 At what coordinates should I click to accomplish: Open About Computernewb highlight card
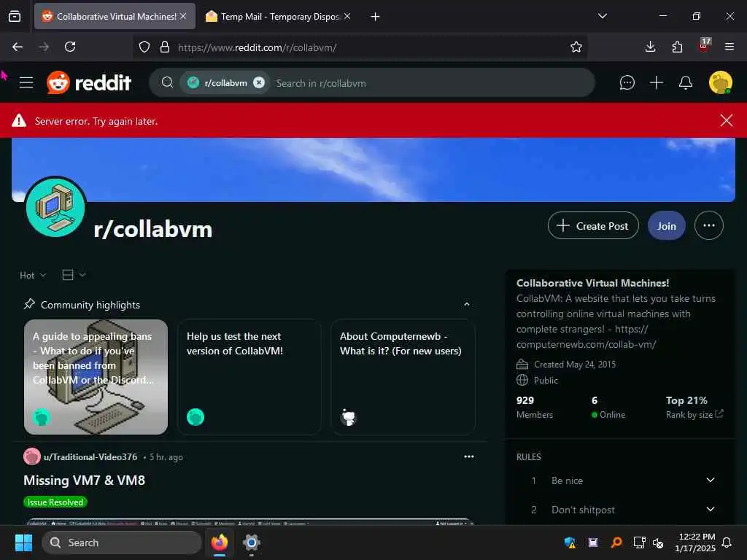[403, 377]
